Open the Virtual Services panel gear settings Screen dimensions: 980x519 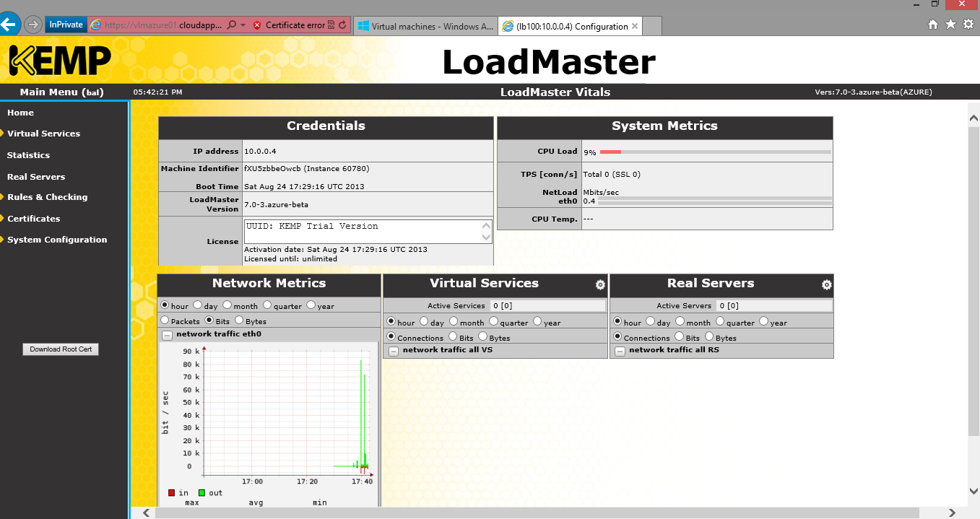pyautogui.click(x=600, y=285)
